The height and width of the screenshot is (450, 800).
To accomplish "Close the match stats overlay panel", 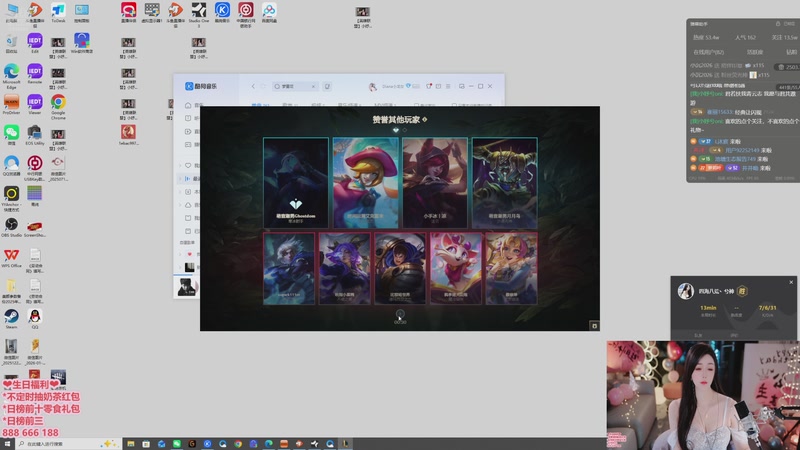I will click(x=791, y=282).
